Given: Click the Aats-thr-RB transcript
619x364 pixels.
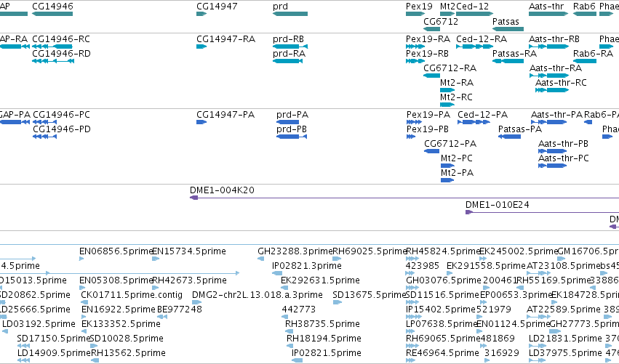Looking at the screenshot, I should pyautogui.click(x=548, y=46).
